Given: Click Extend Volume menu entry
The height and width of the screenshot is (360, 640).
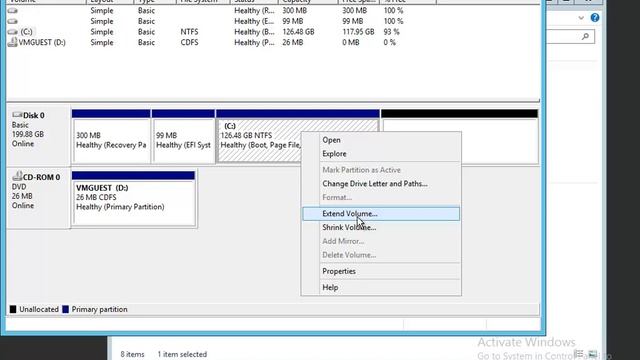Looking at the screenshot, I should point(381,214).
